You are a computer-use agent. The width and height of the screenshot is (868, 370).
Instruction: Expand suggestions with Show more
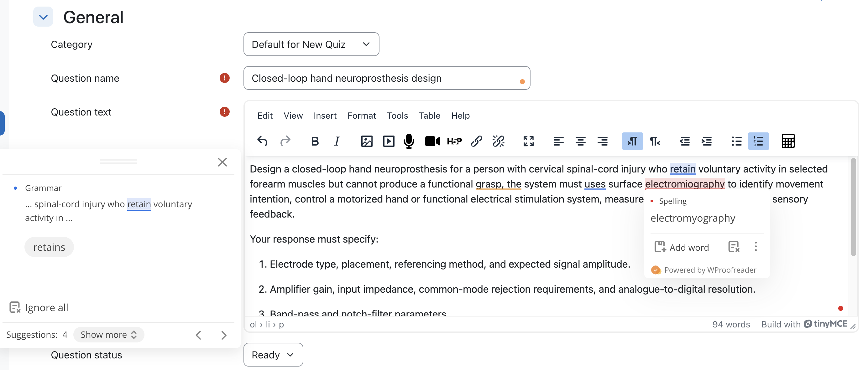(108, 334)
